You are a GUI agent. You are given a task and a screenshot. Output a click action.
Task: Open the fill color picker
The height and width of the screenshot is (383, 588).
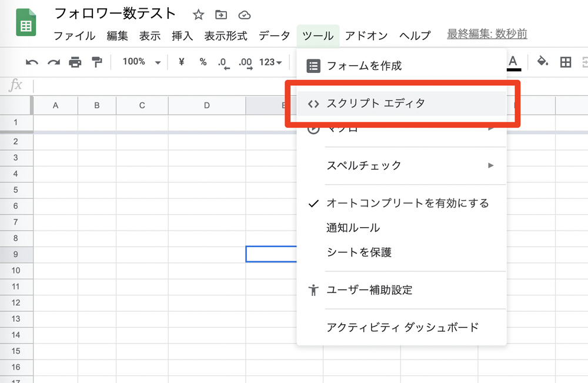(542, 62)
